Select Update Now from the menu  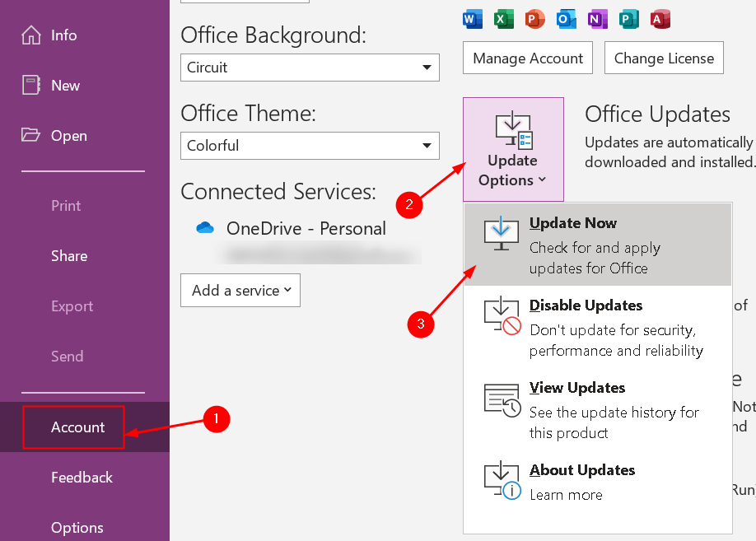(x=573, y=223)
